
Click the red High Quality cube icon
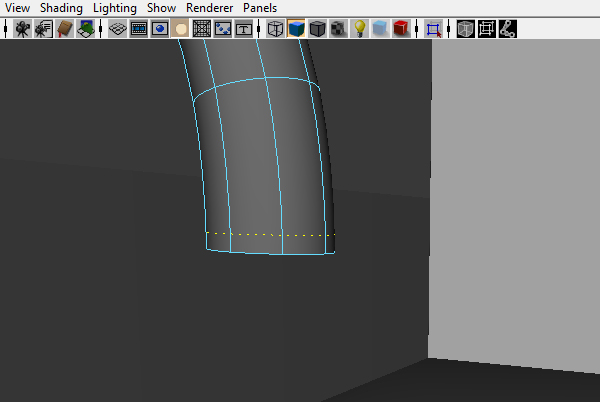pos(401,29)
